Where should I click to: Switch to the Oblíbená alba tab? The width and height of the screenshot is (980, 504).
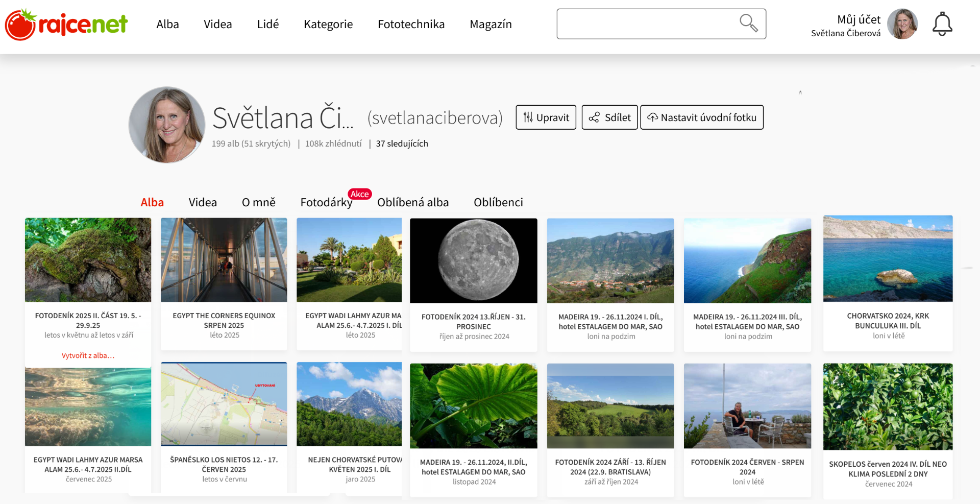click(x=413, y=202)
